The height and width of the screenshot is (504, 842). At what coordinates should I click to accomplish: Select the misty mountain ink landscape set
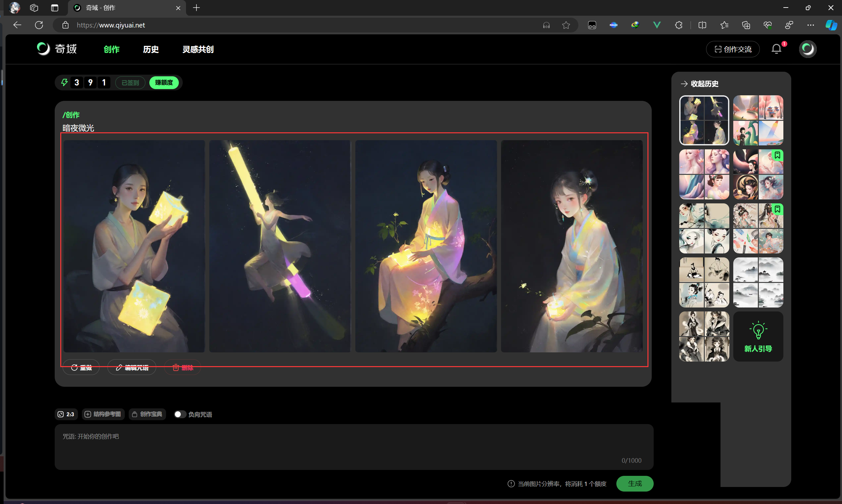758,282
